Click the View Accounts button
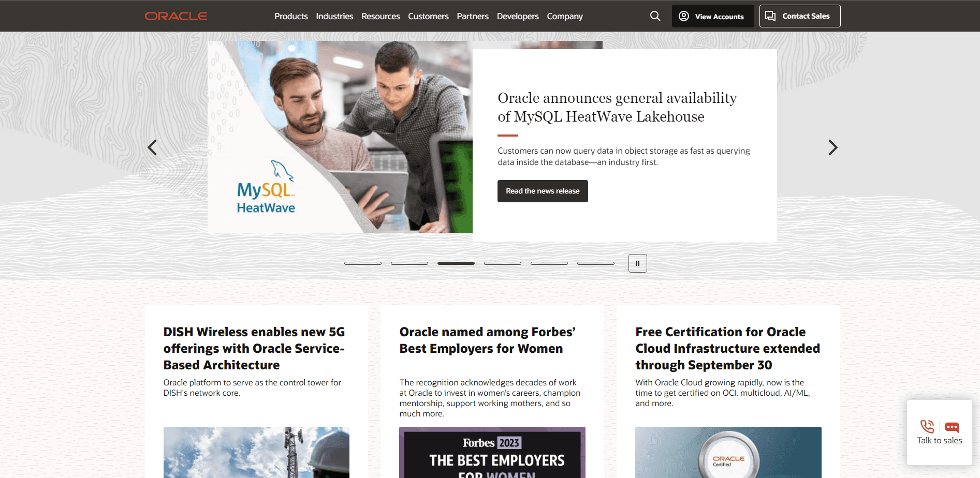The height and width of the screenshot is (478, 980). [713, 16]
